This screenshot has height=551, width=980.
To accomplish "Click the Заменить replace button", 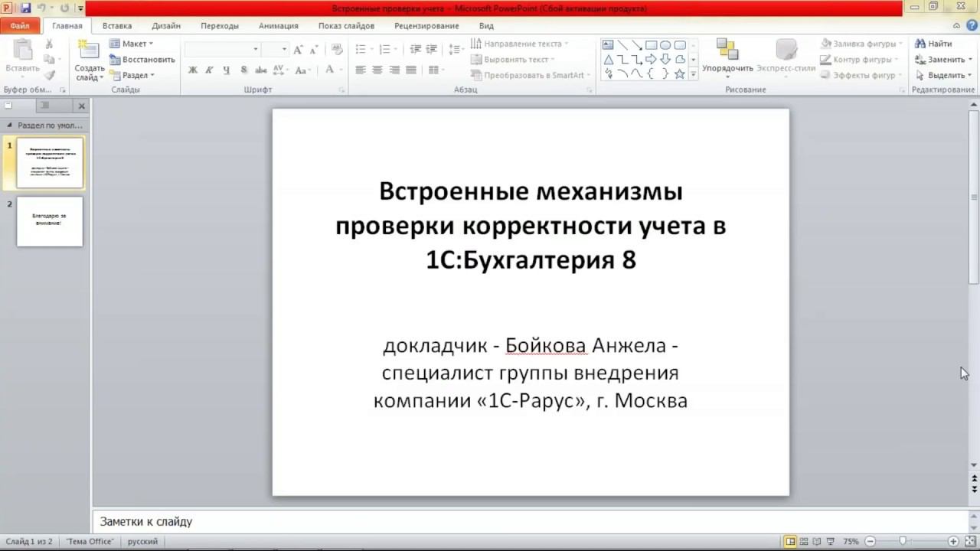I will (944, 60).
